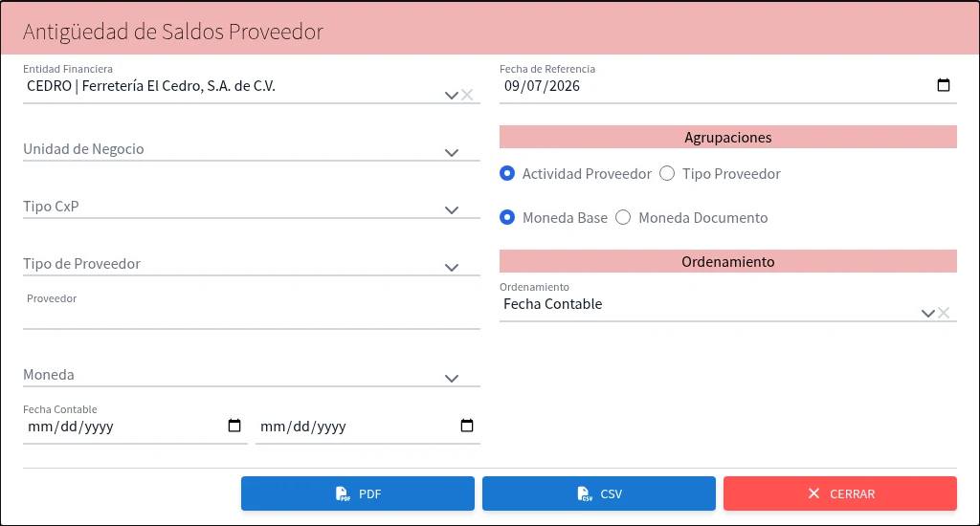980x526 pixels.
Task: Click the CEDRO Ferretería El Cedro entity text
Action: pos(150,86)
